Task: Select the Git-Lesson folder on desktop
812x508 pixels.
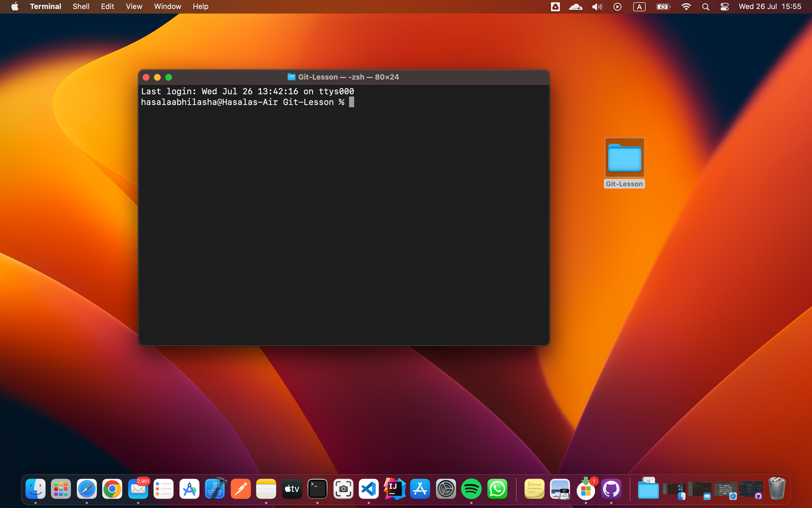Action: coord(624,158)
